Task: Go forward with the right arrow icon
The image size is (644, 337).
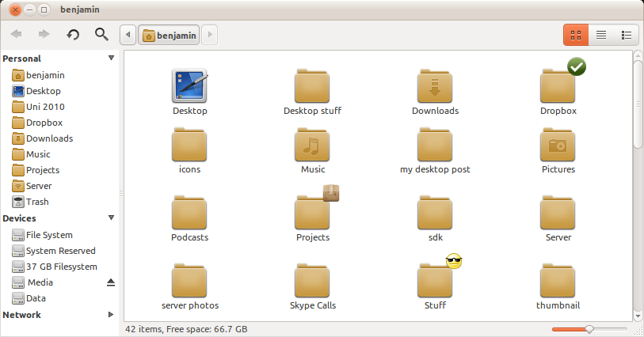Action: (44, 34)
